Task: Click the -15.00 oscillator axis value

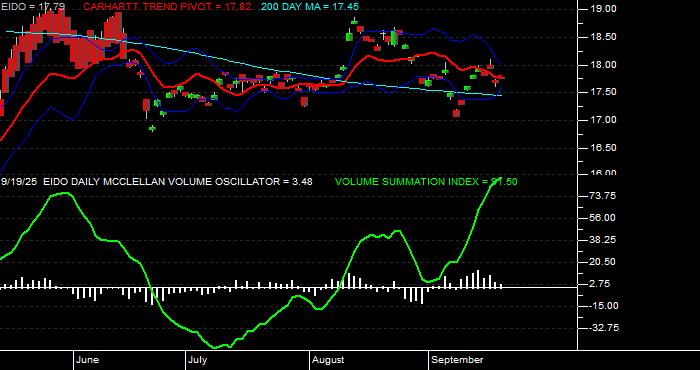Action: (603, 306)
